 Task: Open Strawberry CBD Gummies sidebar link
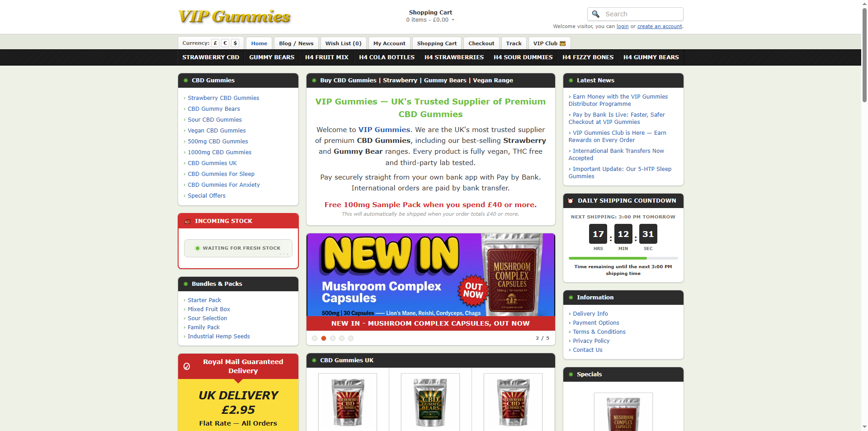(x=223, y=98)
